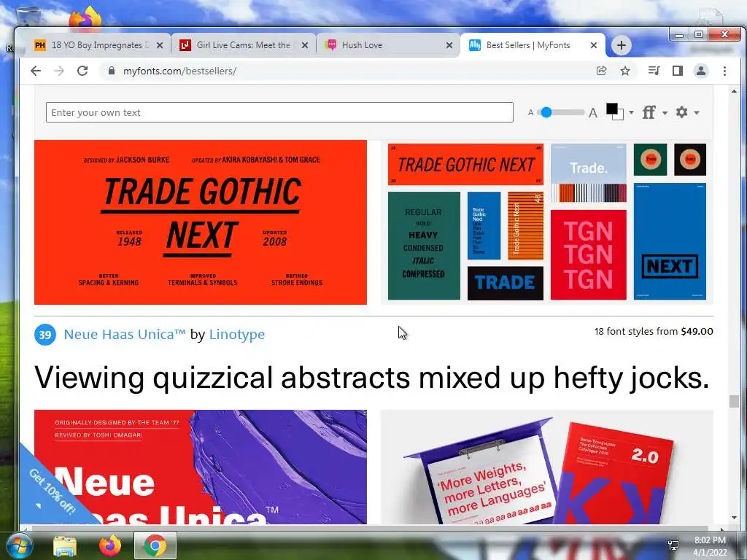Reload the myfonts.com page
The height and width of the screenshot is (560, 747).
click(x=82, y=71)
